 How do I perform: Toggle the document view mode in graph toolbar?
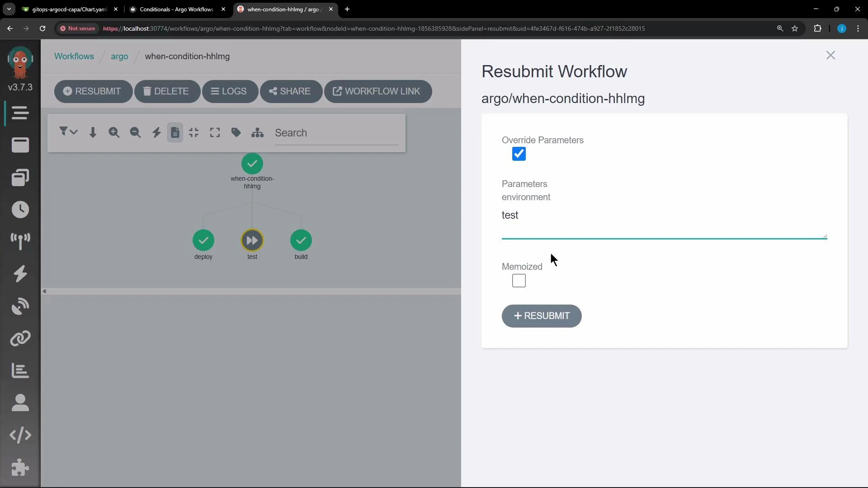(x=175, y=132)
